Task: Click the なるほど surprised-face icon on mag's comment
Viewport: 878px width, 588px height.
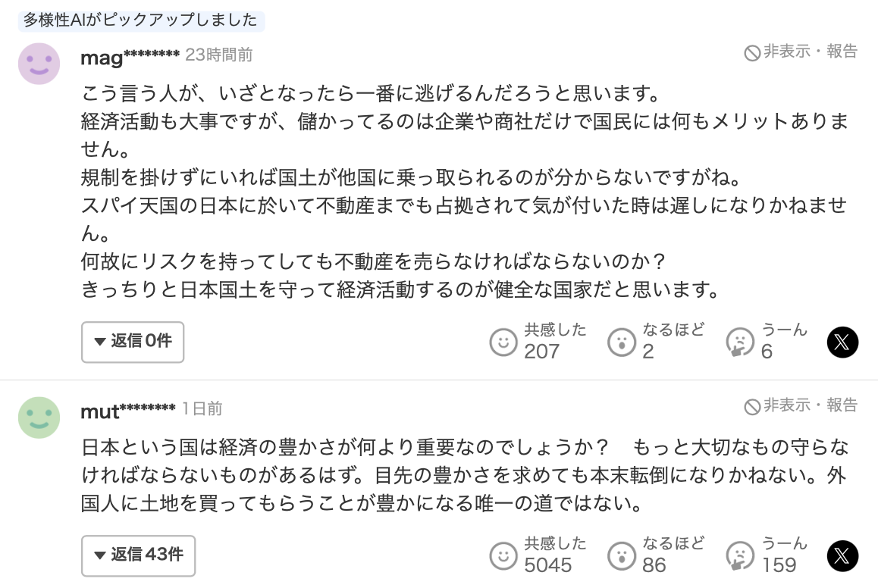Action: point(621,342)
